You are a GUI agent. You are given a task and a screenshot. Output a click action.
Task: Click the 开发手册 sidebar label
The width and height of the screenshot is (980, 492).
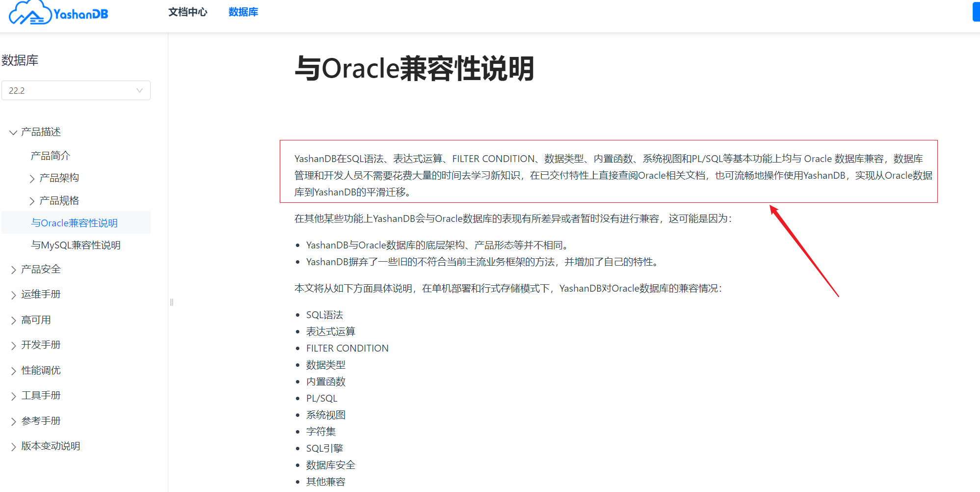[x=41, y=345]
